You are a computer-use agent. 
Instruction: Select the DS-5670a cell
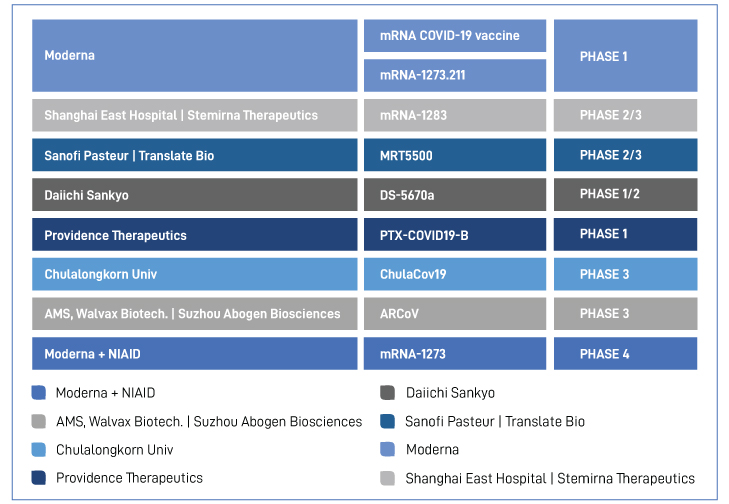click(x=455, y=194)
